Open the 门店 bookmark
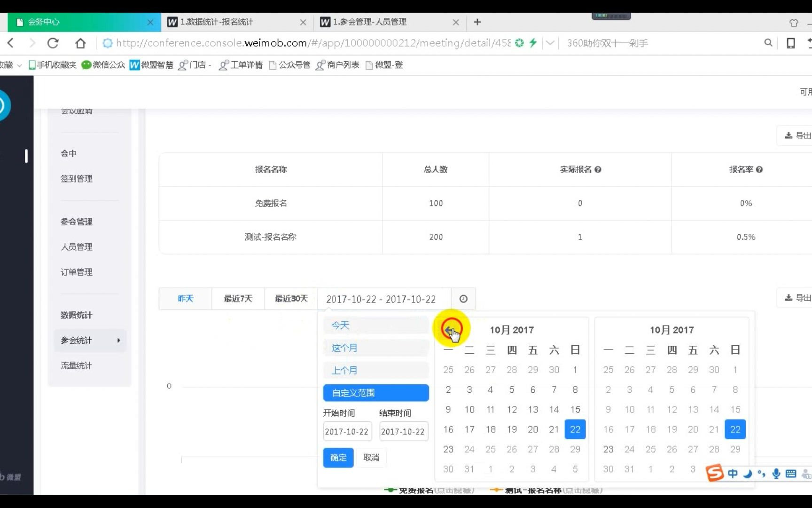The height and width of the screenshot is (508, 812). pyautogui.click(x=195, y=65)
